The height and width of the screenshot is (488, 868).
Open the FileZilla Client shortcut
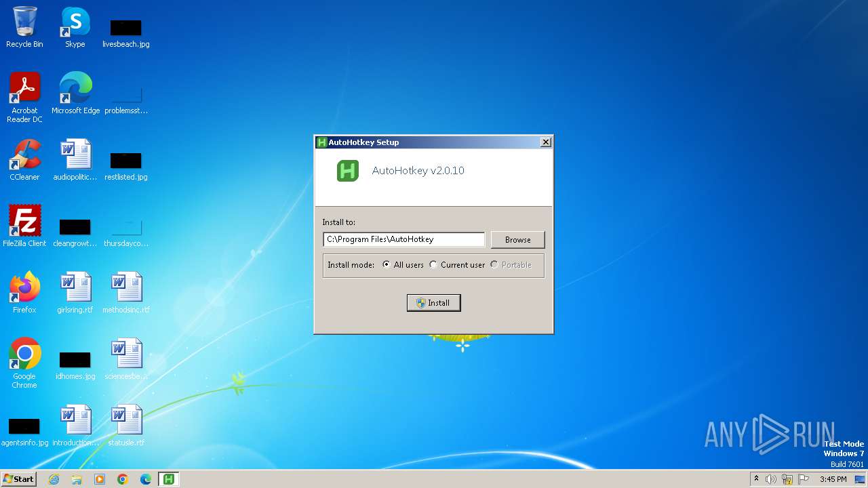tap(24, 226)
